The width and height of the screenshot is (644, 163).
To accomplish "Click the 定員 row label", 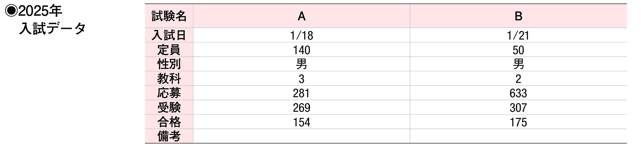I will click(169, 50).
